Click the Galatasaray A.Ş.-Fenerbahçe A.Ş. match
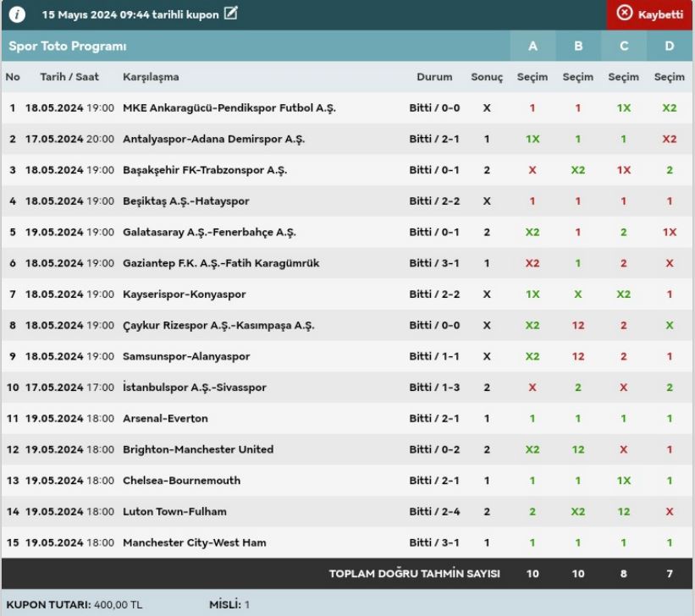695x616 pixels. pos(209,232)
